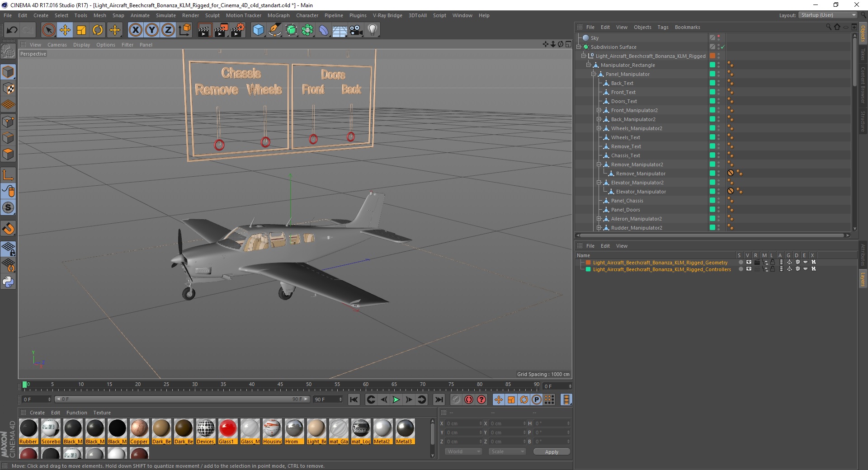Activate the Move tool in toolbar
The width and height of the screenshot is (868, 470).
[x=65, y=30]
